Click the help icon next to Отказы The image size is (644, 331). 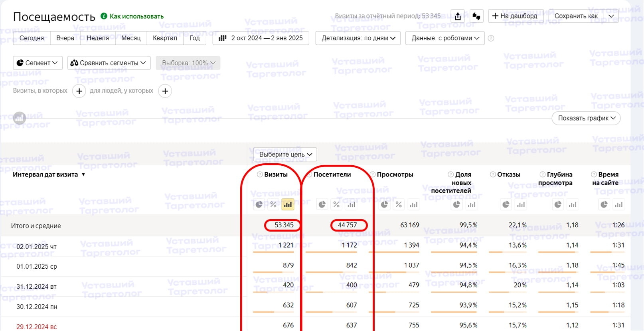(493, 174)
